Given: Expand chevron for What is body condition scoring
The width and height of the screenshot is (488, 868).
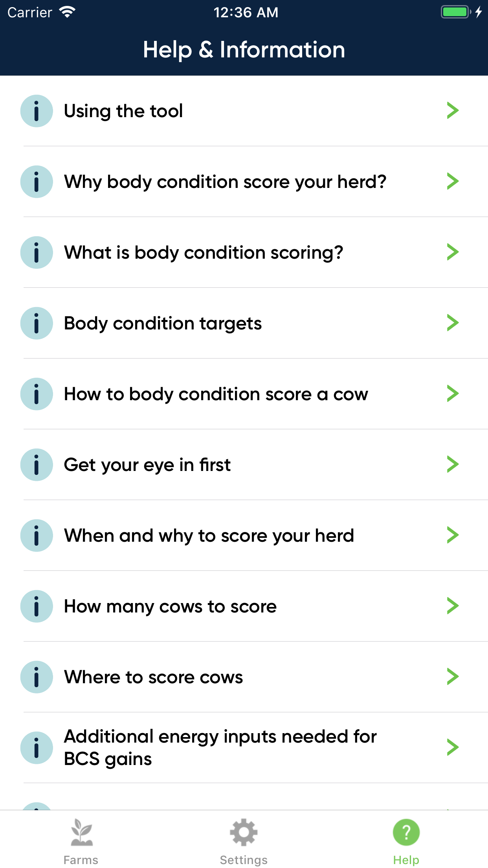Looking at the screenshot, I should pyautogui.click(x=453, y=252).
